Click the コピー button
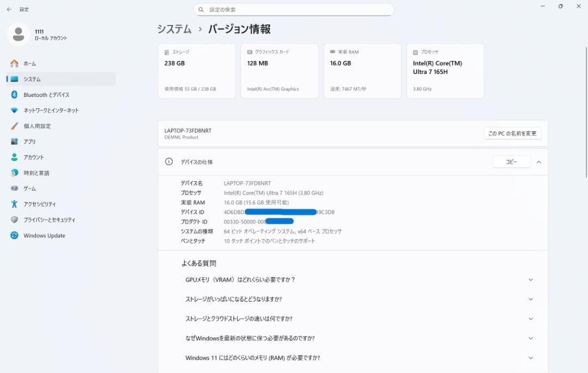 tap(511, 162)
